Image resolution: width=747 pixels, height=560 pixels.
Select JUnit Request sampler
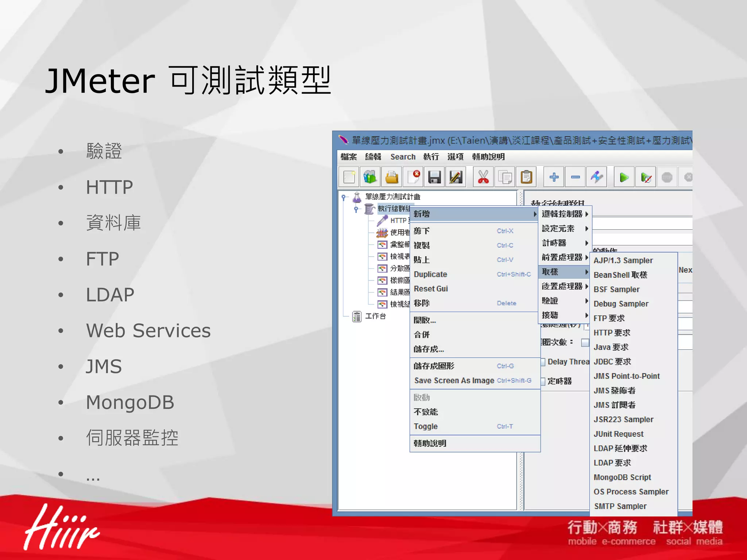coord(634,434)
